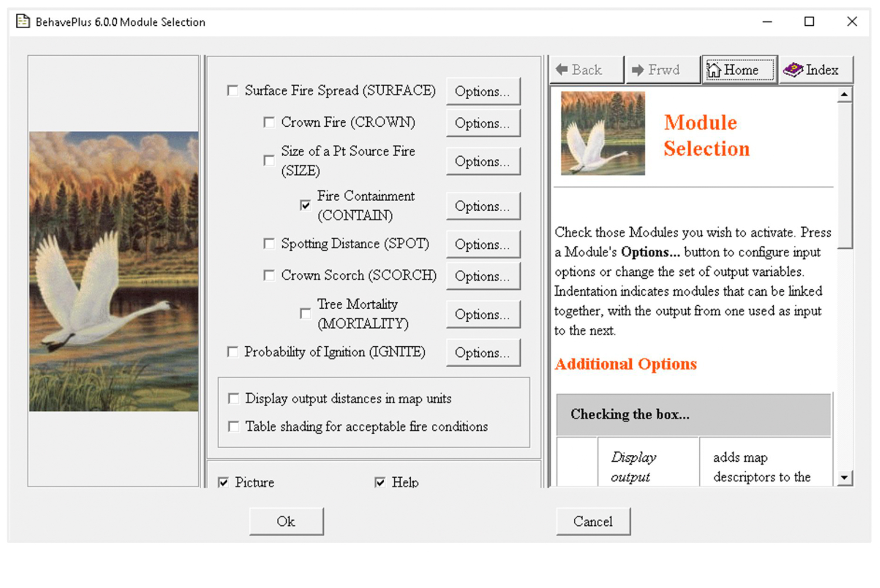Maximize the Module Selection window
This screenshot has width=880, height=588.
pyautogui.click(x=810, y=22)
